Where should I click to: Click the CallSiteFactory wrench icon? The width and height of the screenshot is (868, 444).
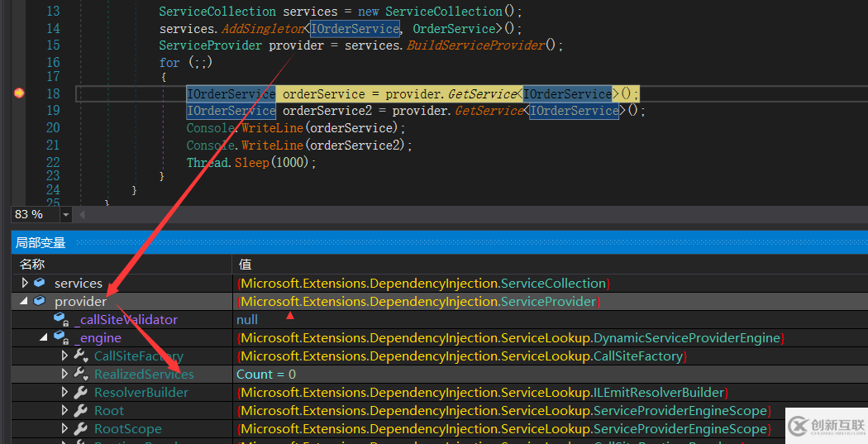tap(81, 356)
